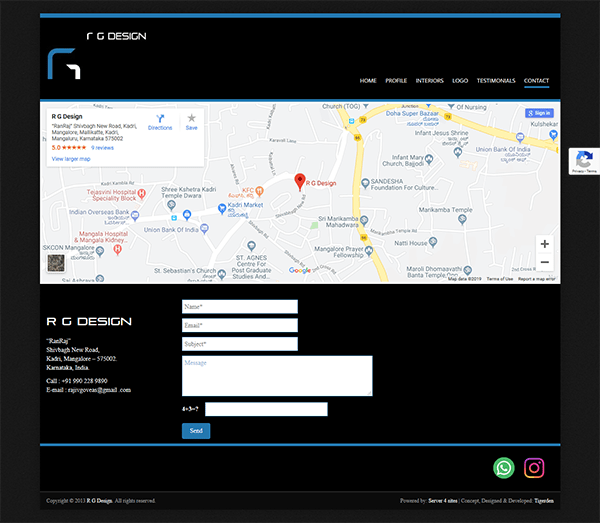The width and height of the screenshot is (600, 523).
Task: Click the Kadri Market shopping marker
Action: tap(222, 209)
